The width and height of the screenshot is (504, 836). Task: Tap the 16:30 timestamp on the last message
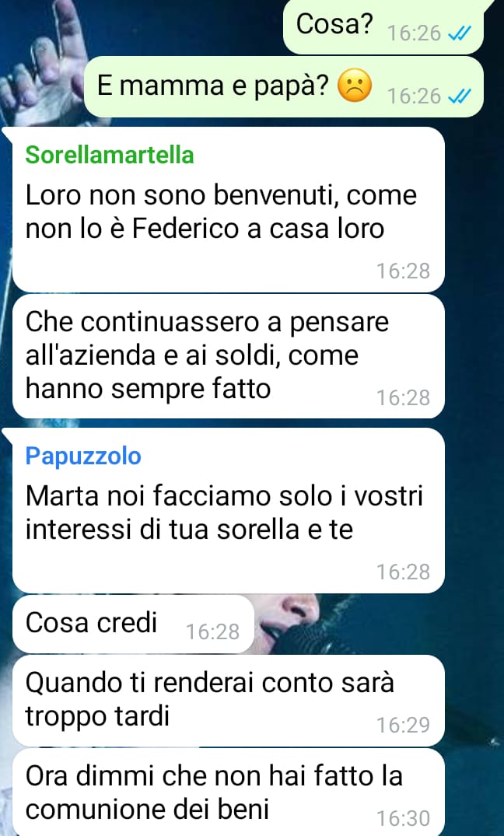click(403, 818)
